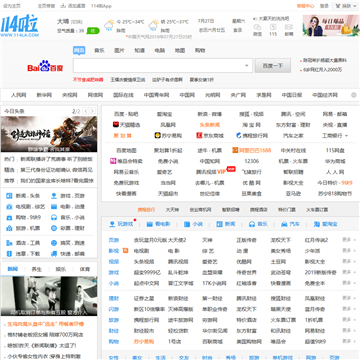Go to previous 今日头条 slide
360x360 pixels.
[86, 111]
